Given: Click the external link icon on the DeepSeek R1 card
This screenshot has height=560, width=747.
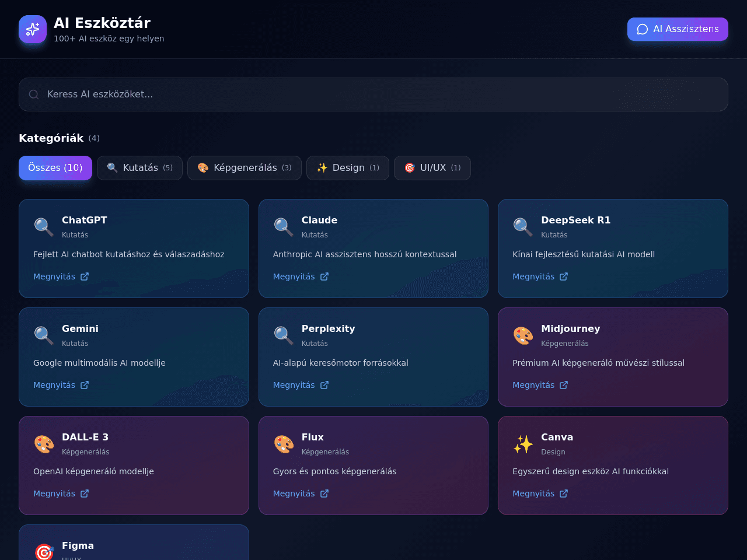Looking at the screenshot, I should [x=564, y=276].
